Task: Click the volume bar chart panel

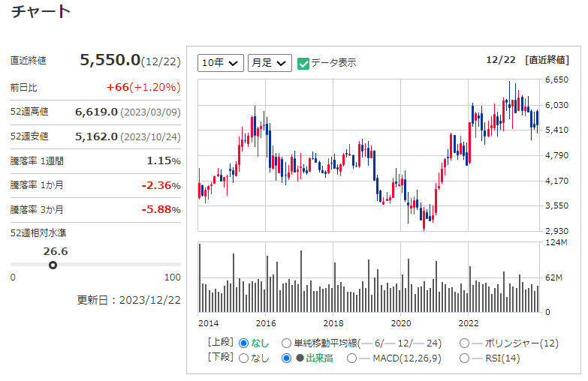Action: coord(368,277)
